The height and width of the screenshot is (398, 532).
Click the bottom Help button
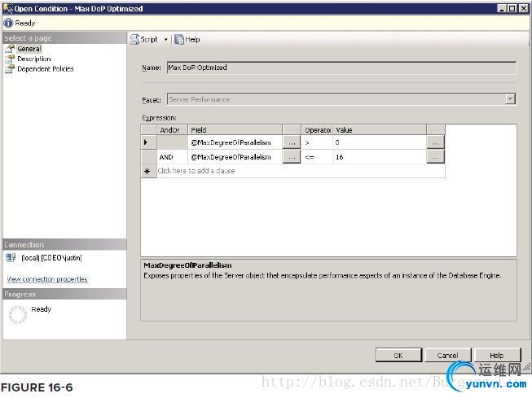[497, 356]
